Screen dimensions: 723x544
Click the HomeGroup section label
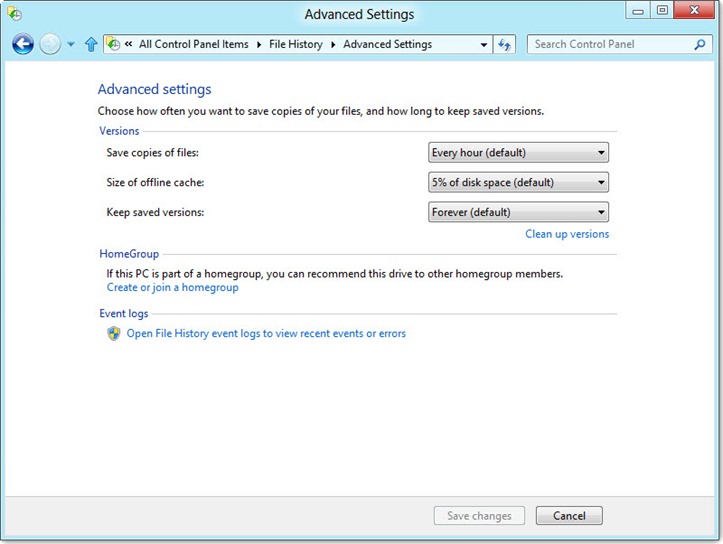point(129,254)
